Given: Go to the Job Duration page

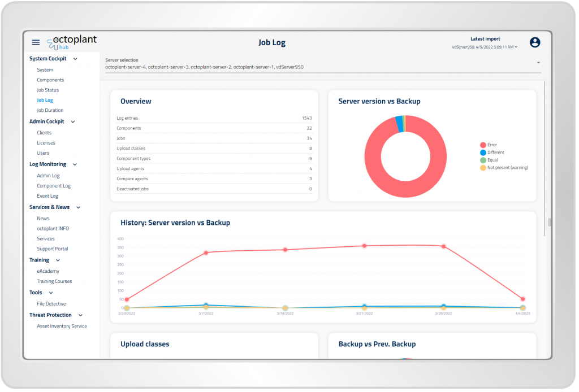Looking at the screenshot, I should tap(50, 111).
